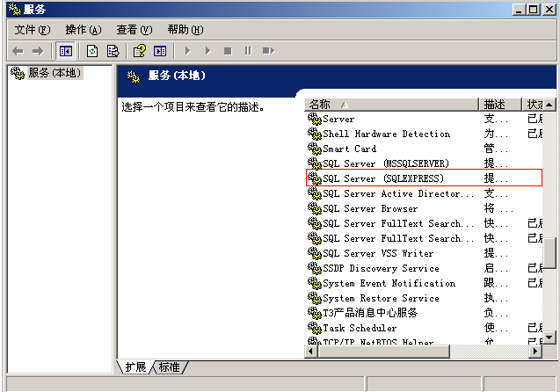Screen dimensions: 560x392
Task: Click gear icon beside Task Scheduler
Action: [x=315, y=327]
